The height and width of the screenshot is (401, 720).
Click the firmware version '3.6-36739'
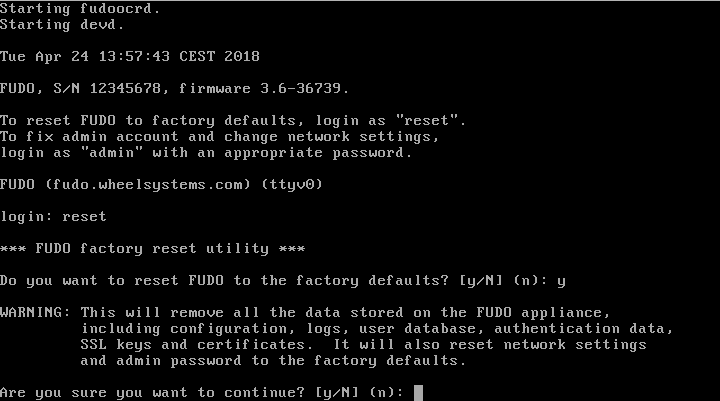coord(301,88)
